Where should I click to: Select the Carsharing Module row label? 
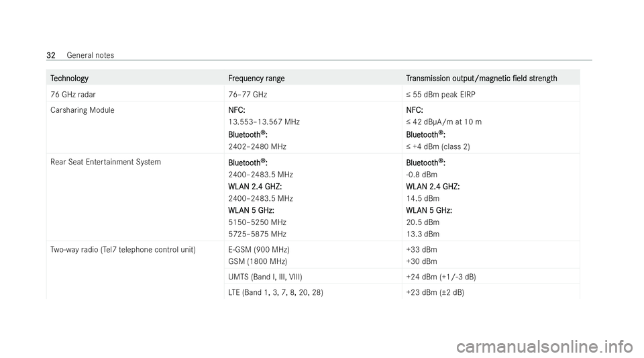pos(82,109)
